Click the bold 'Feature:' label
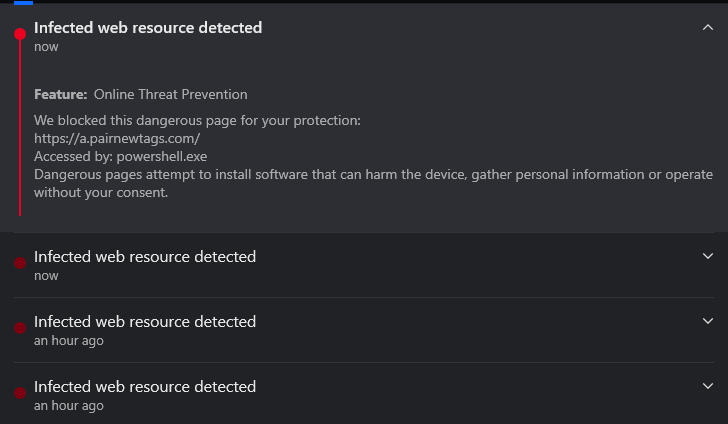Image resolution: width=728 pixels, height=424 pixels. coord(60,94)
